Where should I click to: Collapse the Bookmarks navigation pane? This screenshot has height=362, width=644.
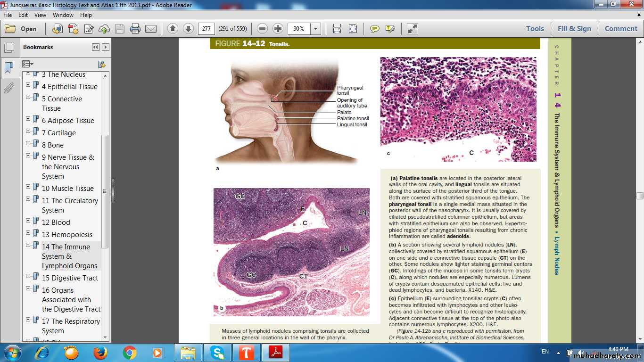(96, 47)
